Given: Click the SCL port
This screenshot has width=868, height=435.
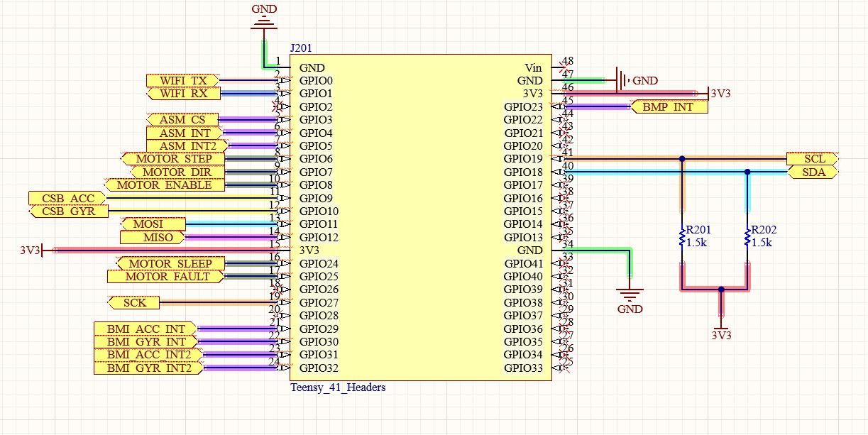Looking at the screenshot, I should 813,159.
